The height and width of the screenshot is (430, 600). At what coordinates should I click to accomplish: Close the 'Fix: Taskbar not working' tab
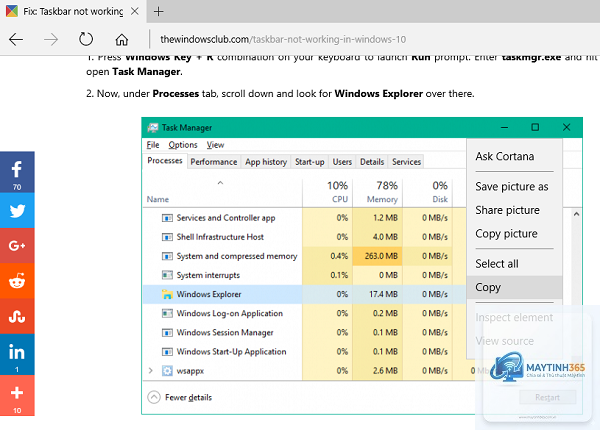coord(134,11)
